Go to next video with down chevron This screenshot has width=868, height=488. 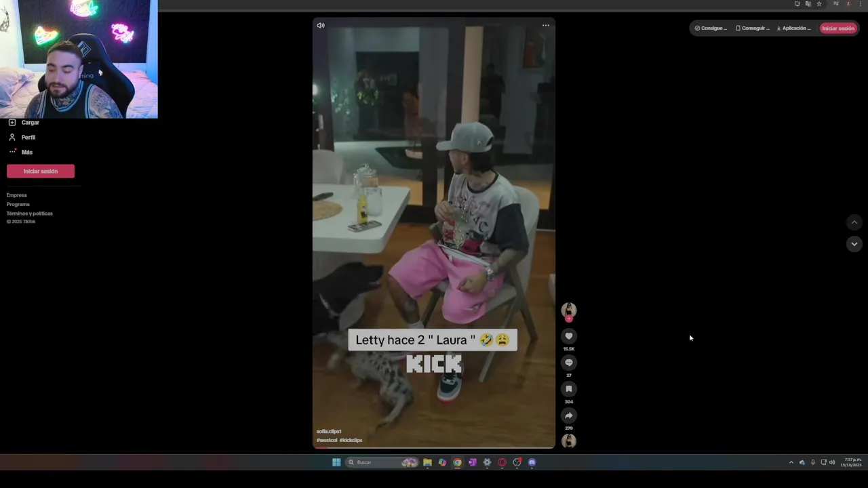(854, 244)
